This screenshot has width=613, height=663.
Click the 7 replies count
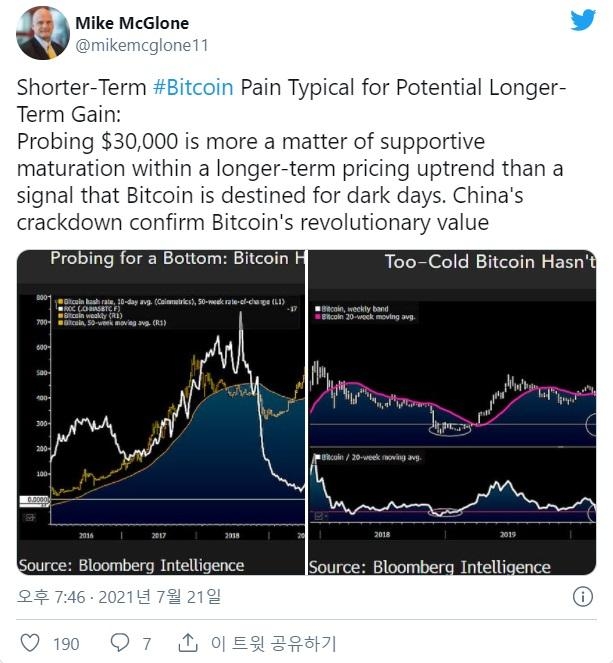146,644
